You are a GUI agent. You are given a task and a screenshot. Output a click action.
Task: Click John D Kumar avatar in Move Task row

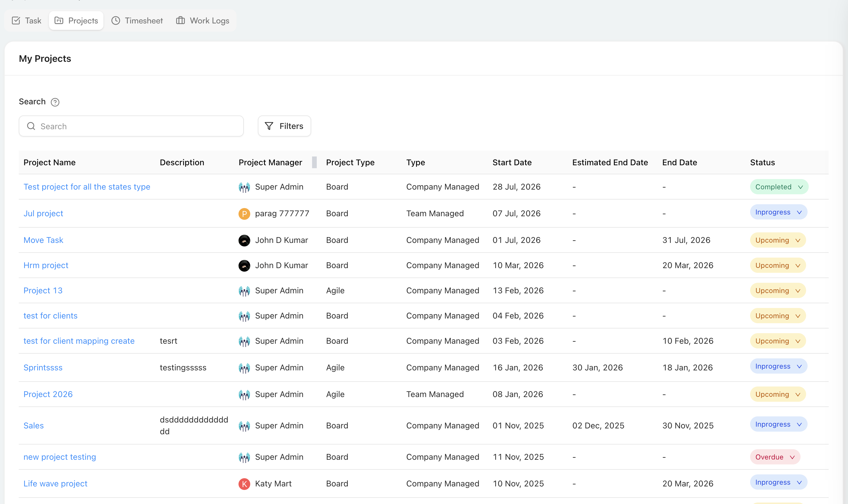pos(244,241)
